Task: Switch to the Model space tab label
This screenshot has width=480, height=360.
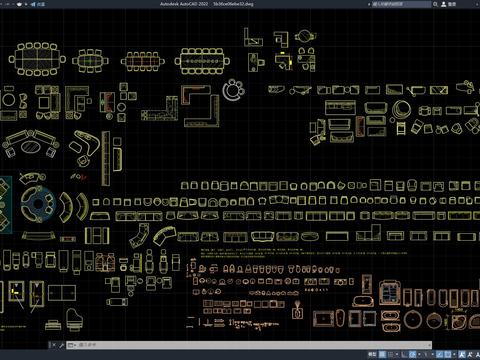Action: pyautogui.click(x=372, y=354)
